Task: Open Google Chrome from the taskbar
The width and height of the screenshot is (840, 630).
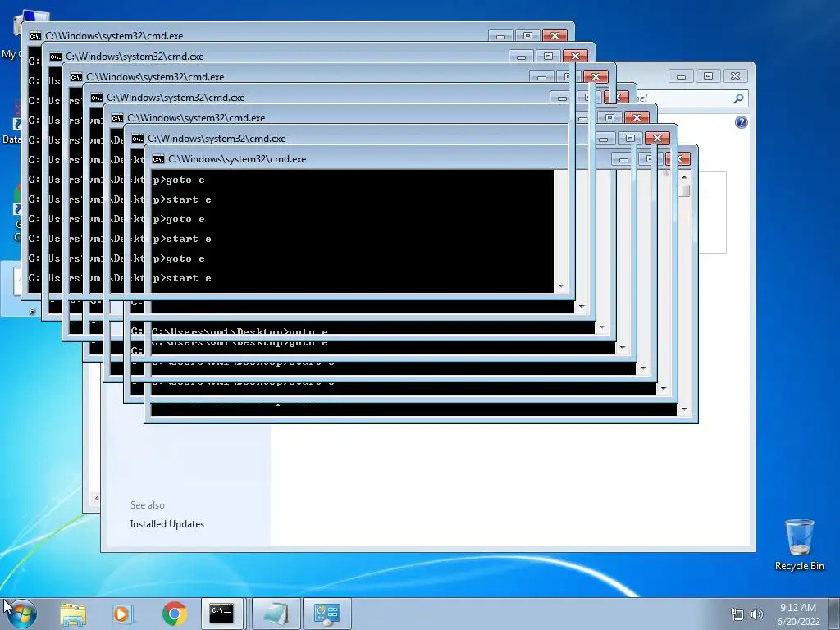Action: (174, 614)
